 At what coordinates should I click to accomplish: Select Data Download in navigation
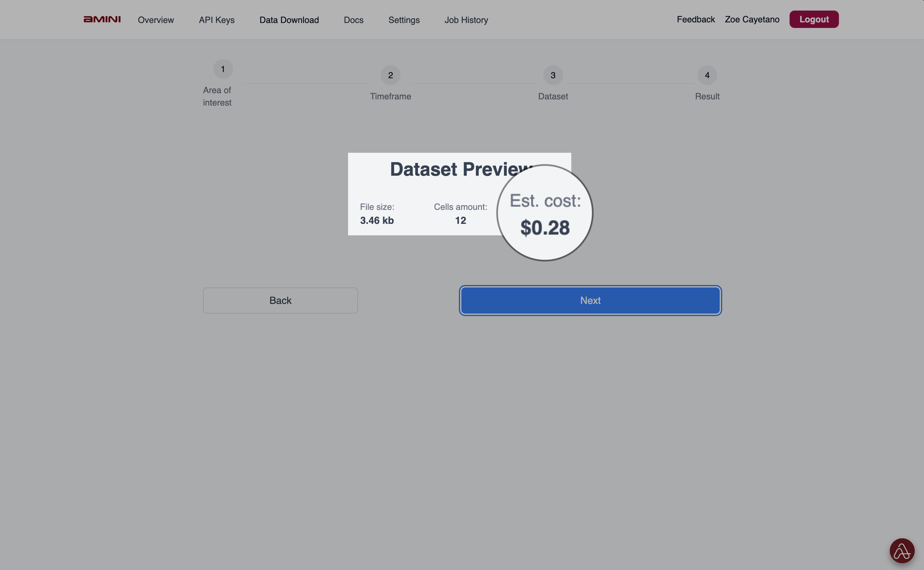289,20
